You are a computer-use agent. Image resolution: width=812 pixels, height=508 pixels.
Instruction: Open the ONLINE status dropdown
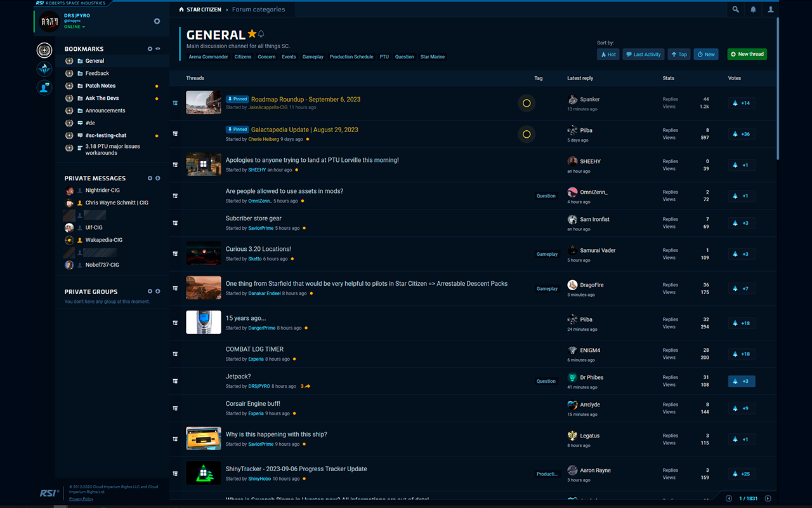coord(74,27)
